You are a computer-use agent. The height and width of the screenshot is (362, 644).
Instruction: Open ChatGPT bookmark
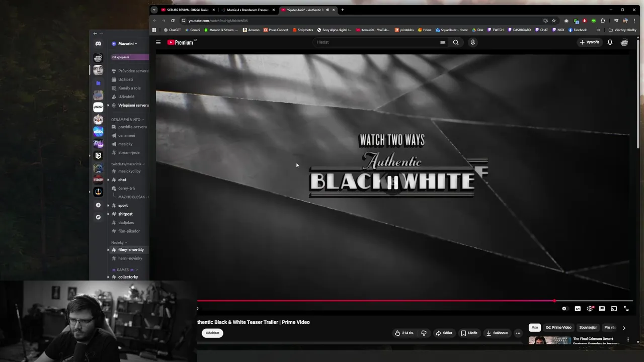pyautogui.click(x=172, y=30)
